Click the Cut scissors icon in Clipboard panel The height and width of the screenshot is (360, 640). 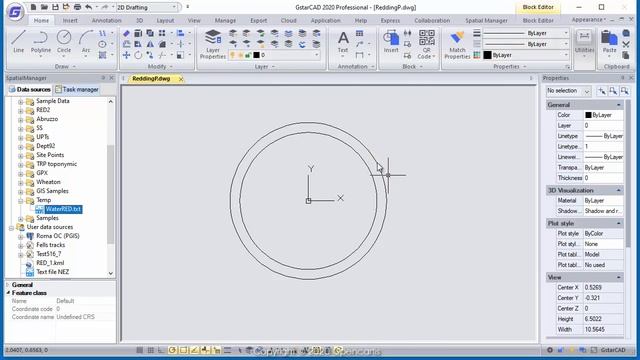coord(626,44)
